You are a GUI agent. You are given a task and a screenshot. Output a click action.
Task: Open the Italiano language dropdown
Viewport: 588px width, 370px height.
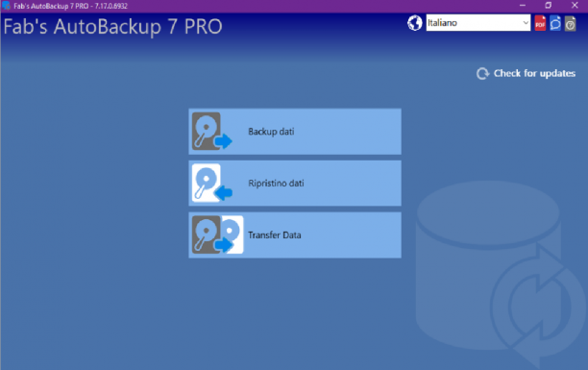click(478, 23)
